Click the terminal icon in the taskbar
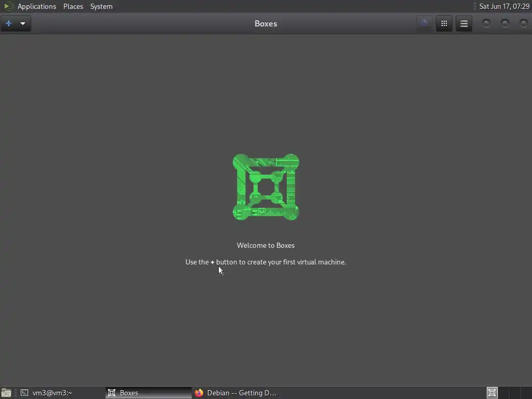This screenshot has height=399, width=532. pyautogui.click(x=24, y=393)
